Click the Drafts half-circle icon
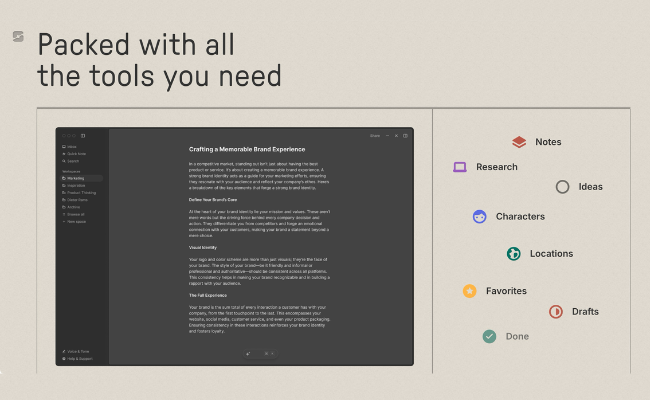The image size is (650, 400). [556, 312]
